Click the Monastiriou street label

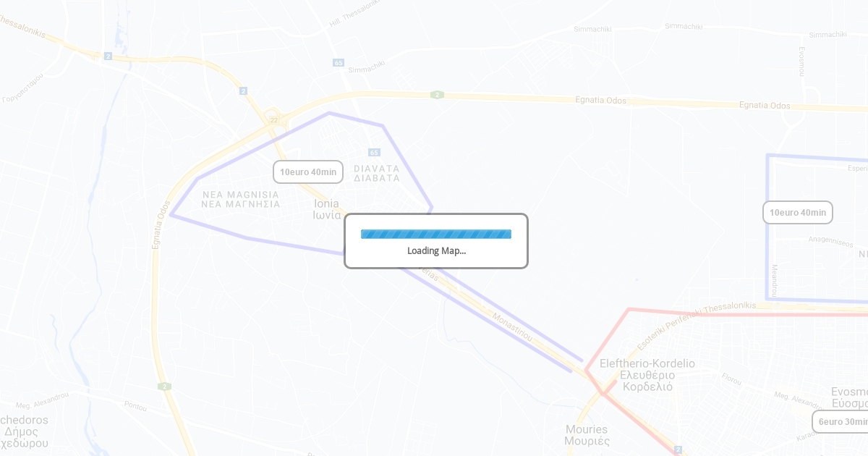[x=513, y=328]
